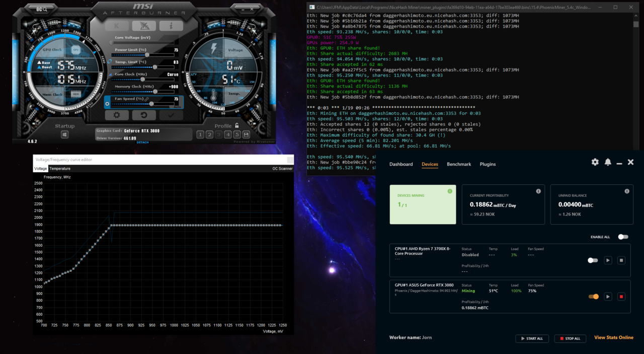Click the STOP ALL button
The width and height of the screenshot is (644, 354).
570,338
